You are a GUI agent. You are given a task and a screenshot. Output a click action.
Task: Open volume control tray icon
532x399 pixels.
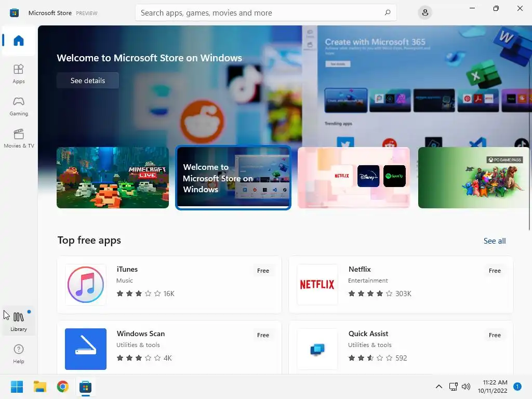coord(466,387)
